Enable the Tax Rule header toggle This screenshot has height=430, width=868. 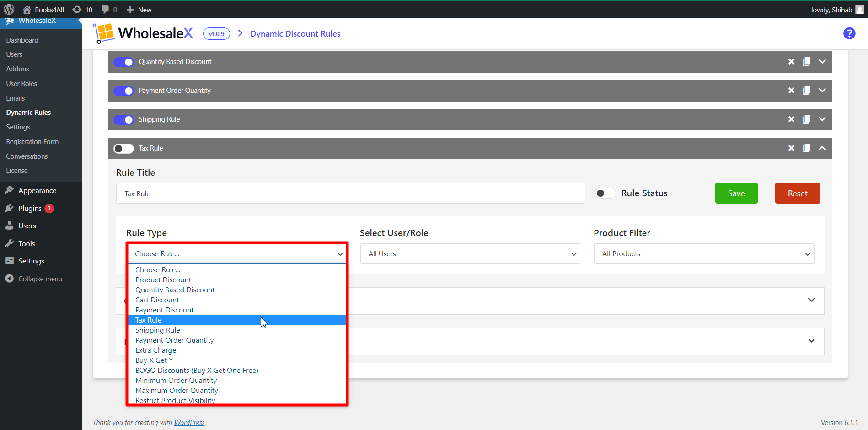click(123, 148)
